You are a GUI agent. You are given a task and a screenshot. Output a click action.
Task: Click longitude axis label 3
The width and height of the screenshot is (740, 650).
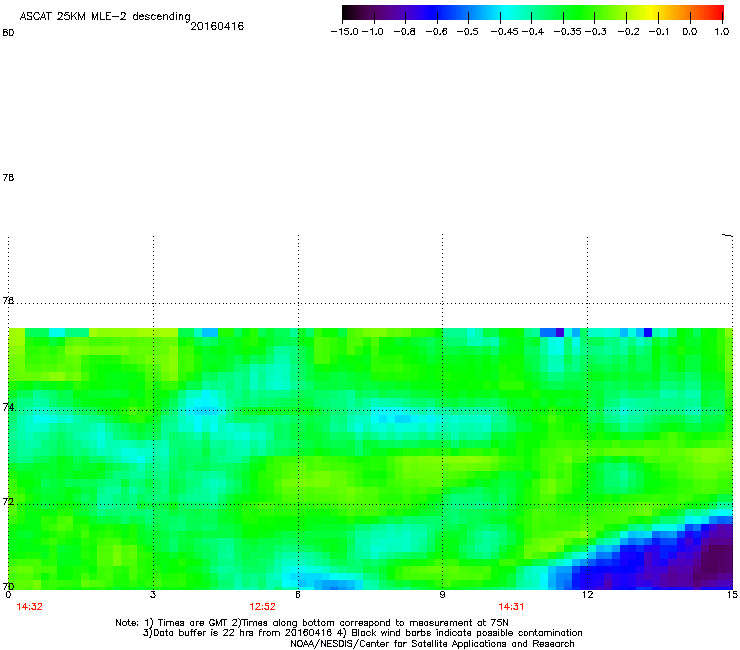click(153, 595)
